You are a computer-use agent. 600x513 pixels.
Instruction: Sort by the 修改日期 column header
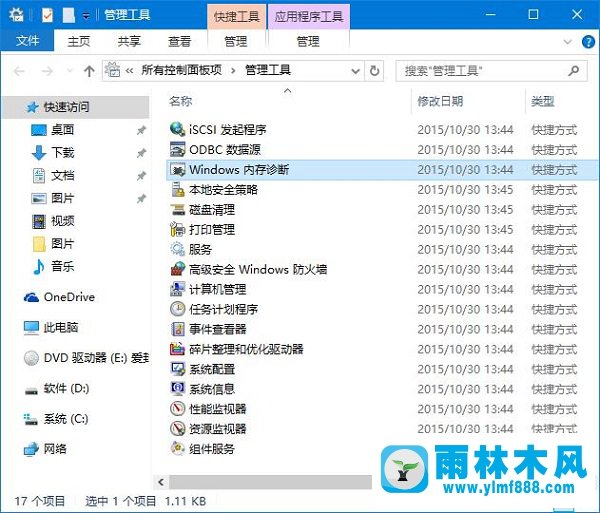(x=440, y=101)
